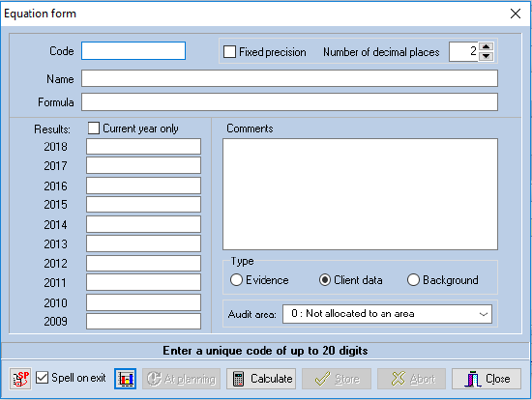Click into the Formula text field
This screenshot has height=400, width=532.
coord(289,102)
